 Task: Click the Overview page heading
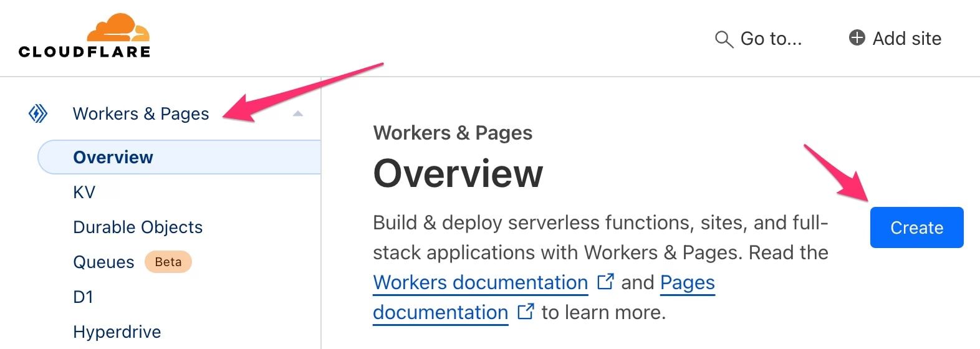(x=458, y=173)
